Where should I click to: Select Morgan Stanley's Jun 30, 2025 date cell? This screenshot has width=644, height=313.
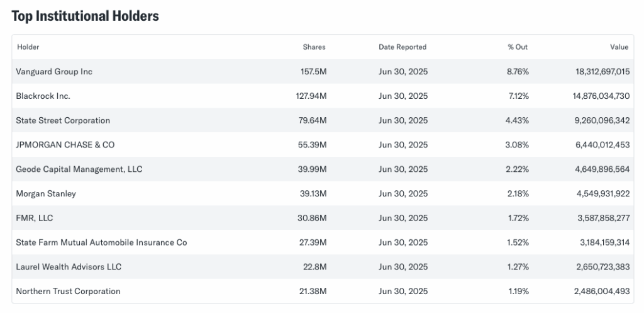402,194
